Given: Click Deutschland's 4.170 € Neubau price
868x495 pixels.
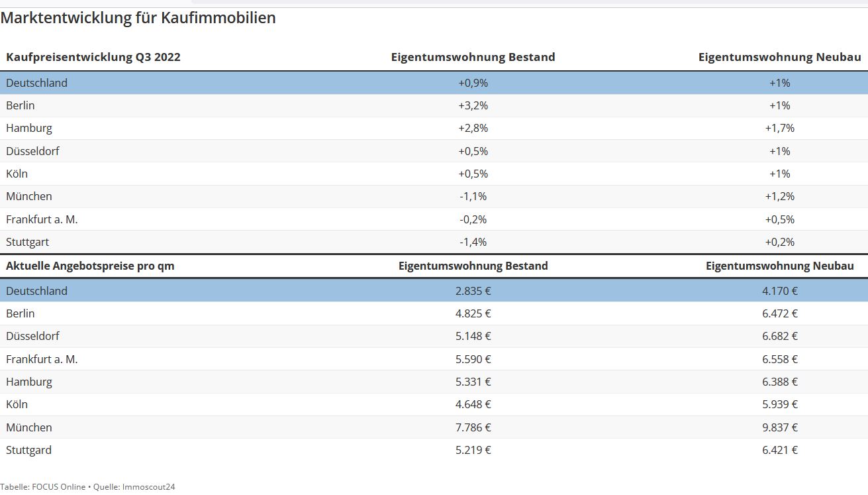Looking at the screenshot, I should (779, 291).
